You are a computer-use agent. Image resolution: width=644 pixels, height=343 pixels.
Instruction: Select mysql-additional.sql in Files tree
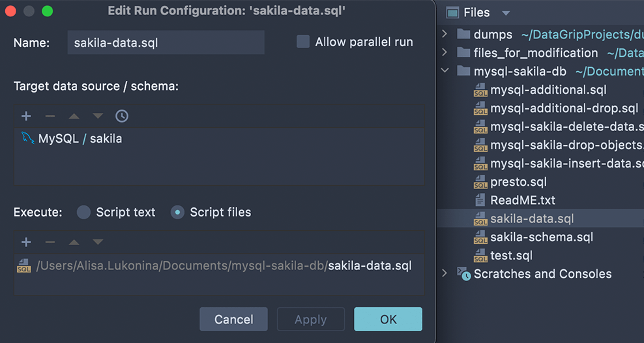click(x=548, y=89)
